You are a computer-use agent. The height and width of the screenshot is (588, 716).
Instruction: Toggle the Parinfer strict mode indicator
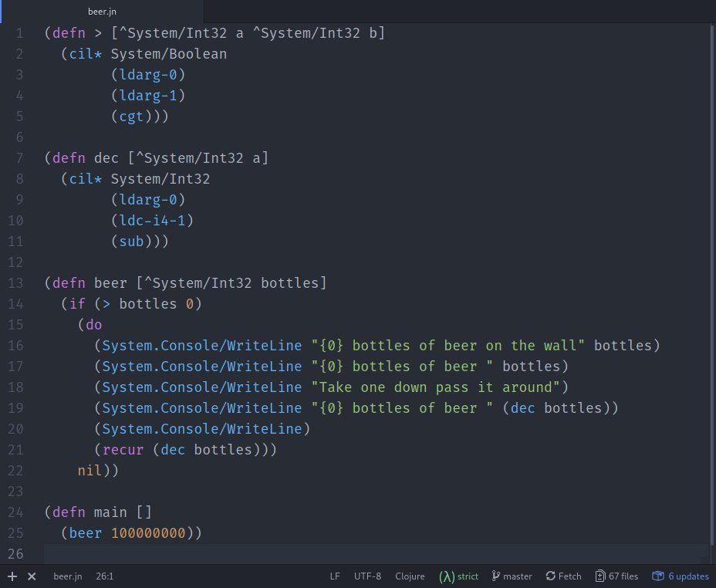point(458,576)
